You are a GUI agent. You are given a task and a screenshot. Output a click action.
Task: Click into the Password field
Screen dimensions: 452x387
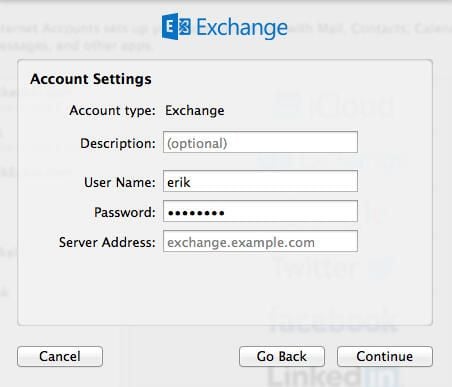point(260,211)
